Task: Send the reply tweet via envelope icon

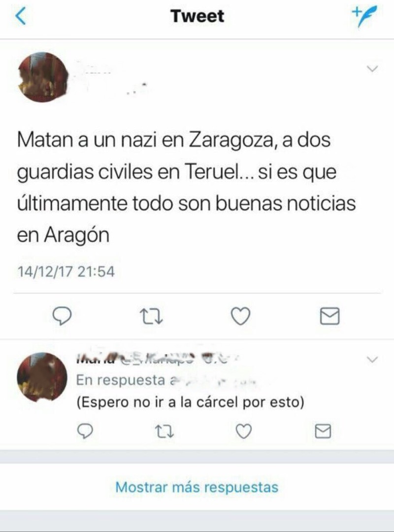Action: click(323, 431)
